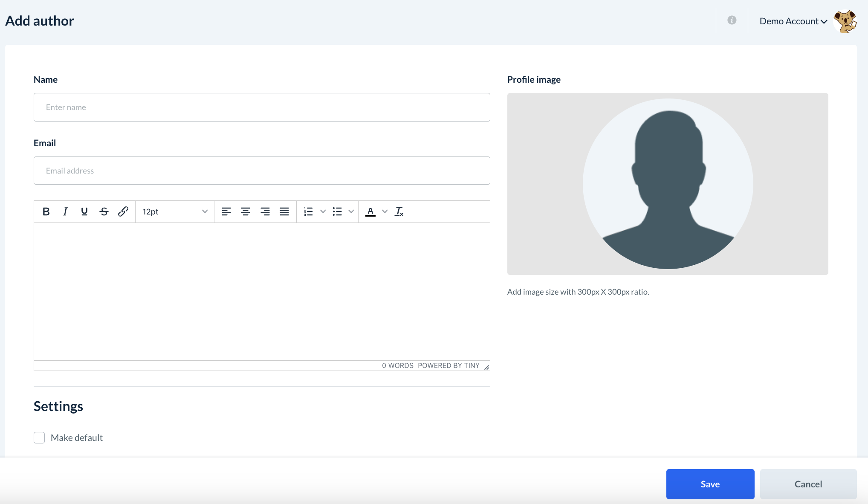Click the Cancel button
868x504 pixels.
(808, 484)
